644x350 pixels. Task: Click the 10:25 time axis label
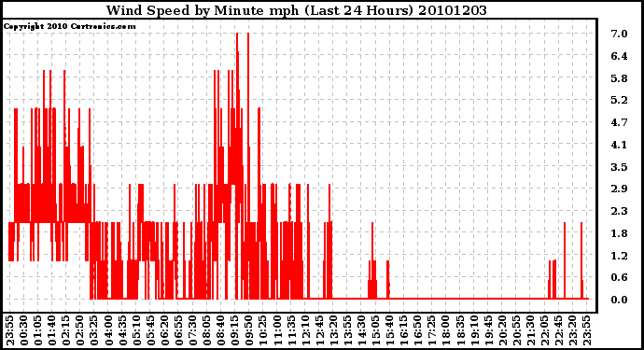(263, 331)
